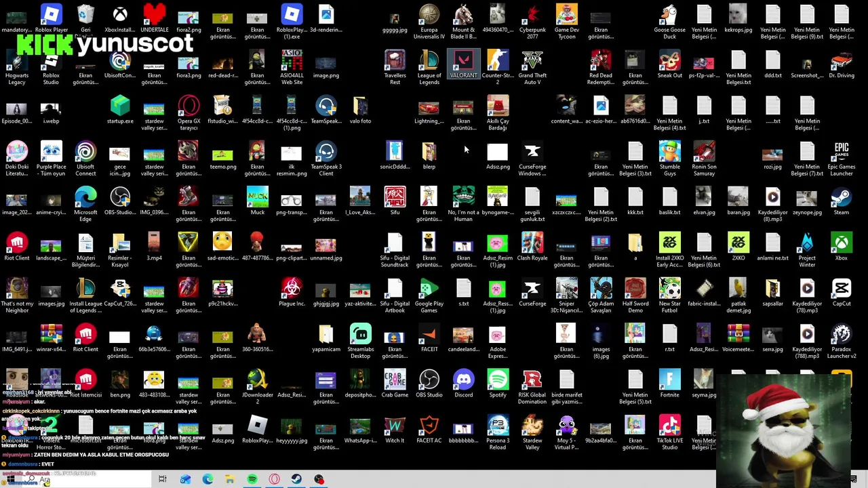Select the Travellers Rest shortcut
868x488 pixels.
pyautogui.click(x=395, y=67)
